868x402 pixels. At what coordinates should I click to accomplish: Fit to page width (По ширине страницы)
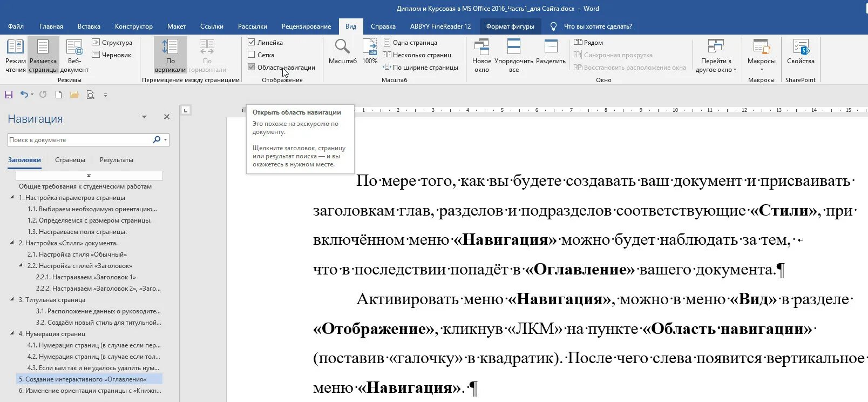[x=421, y=67]
